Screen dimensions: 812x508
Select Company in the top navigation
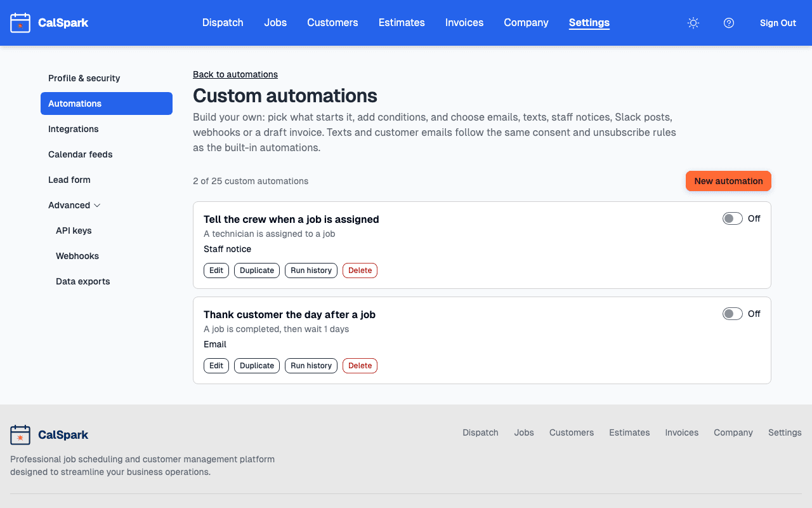click(526, 23)
